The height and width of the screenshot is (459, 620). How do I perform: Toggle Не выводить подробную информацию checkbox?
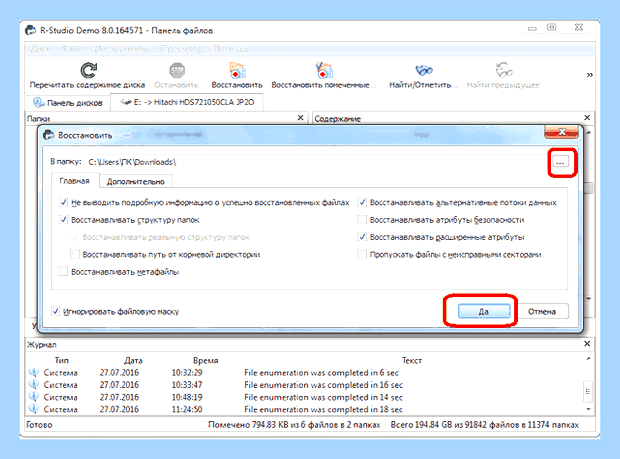[x=63, y=202]
